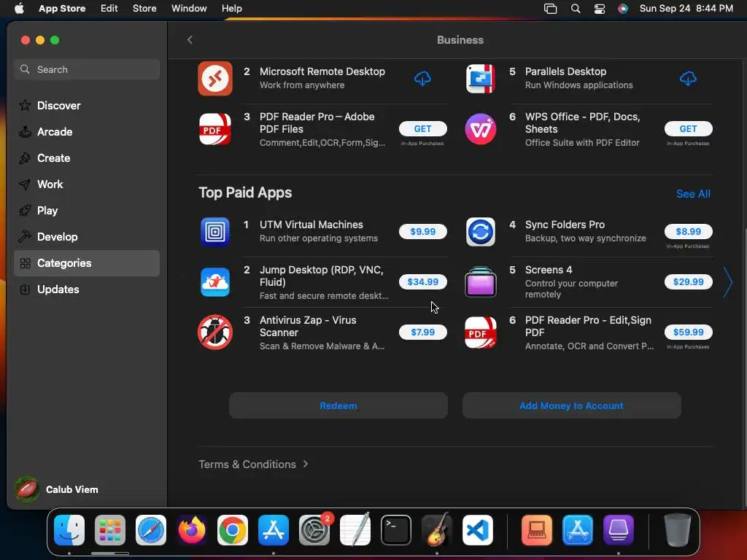747x560 pixels.
Task: Go back with the back chevron
Action: [190, 39]
